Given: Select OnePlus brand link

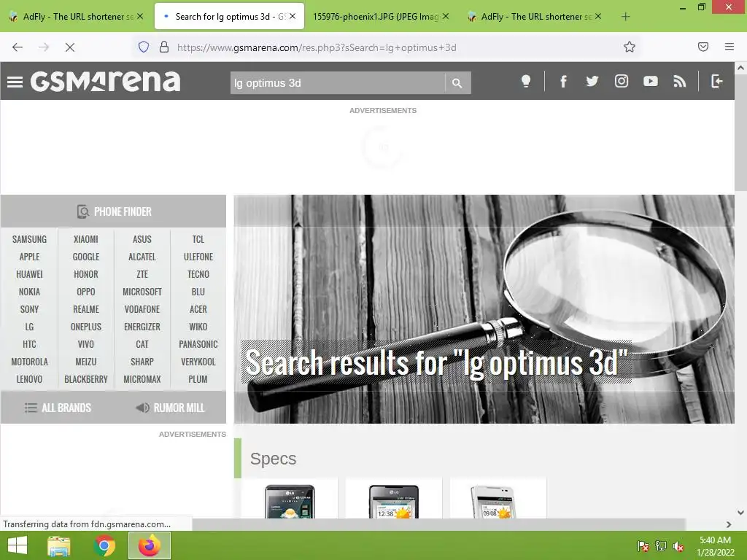Looking at the screenshot, I should pos(86,327).
